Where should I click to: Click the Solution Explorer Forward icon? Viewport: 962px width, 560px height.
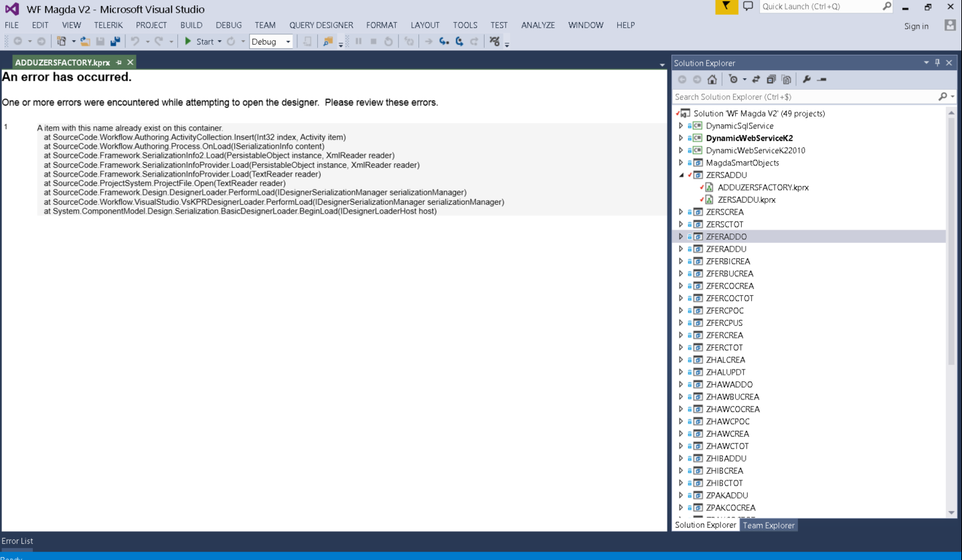click(697, 80)
